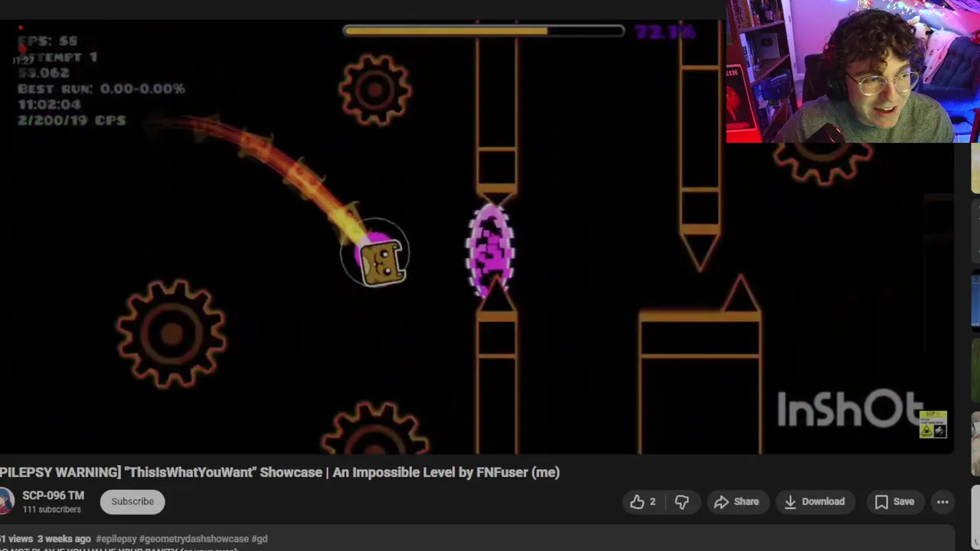This screenshot has height=551, width=980.
Task: Open the SCP-096 TM channel avatar
Action: (x=6, y=501)
